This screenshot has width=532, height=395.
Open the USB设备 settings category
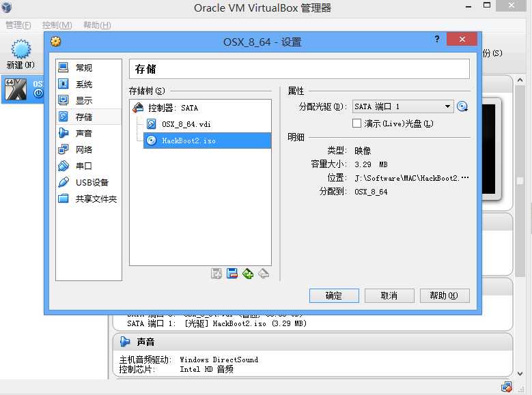tap(89, 182)
